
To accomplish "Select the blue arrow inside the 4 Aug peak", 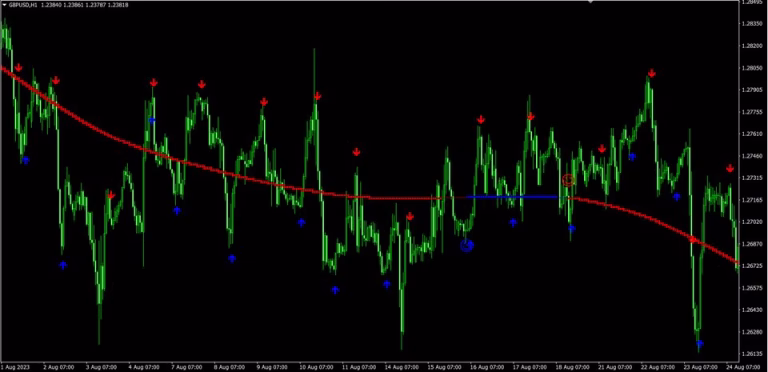I will point(152,120).
